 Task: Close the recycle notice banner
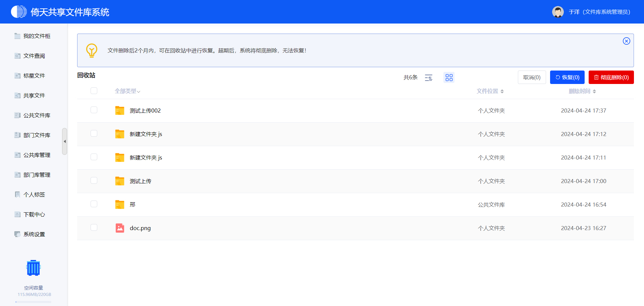tap(627, 41)
